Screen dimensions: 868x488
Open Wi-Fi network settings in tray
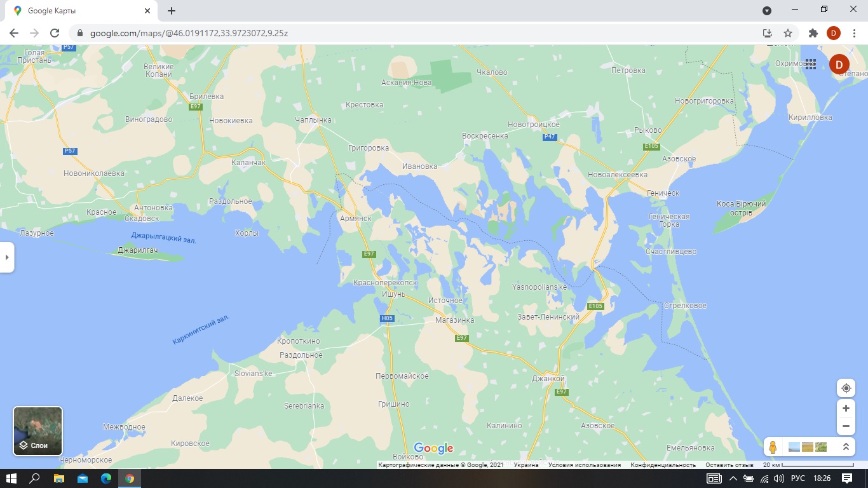764,478
